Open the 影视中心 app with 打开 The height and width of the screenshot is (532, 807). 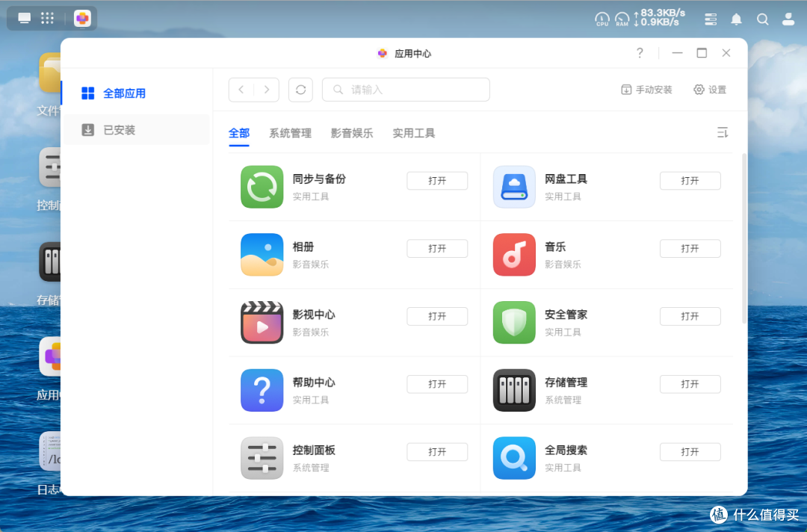pyautogui.click(x=437, y=316)
